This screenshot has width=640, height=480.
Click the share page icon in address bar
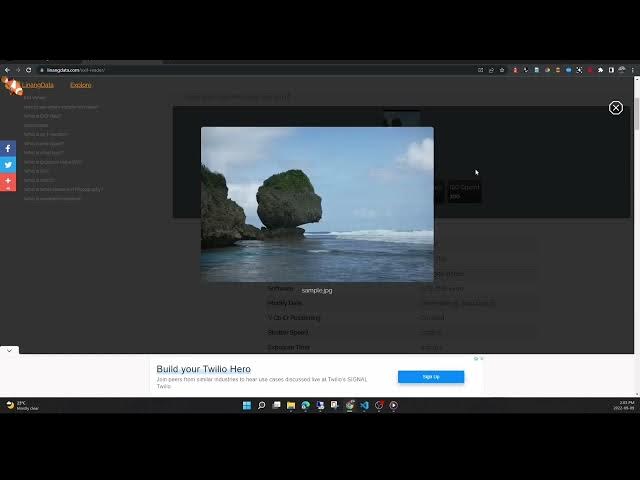pyautogui.click(x=491, y=70)
